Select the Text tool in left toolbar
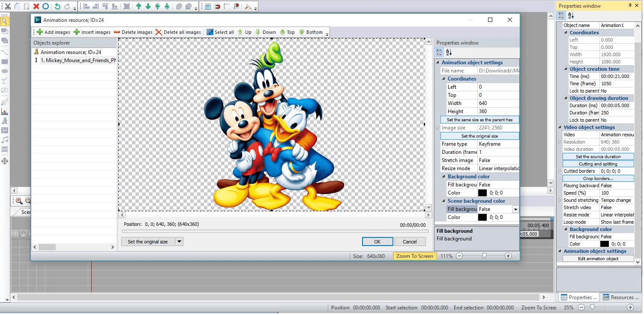 (5, 81)
